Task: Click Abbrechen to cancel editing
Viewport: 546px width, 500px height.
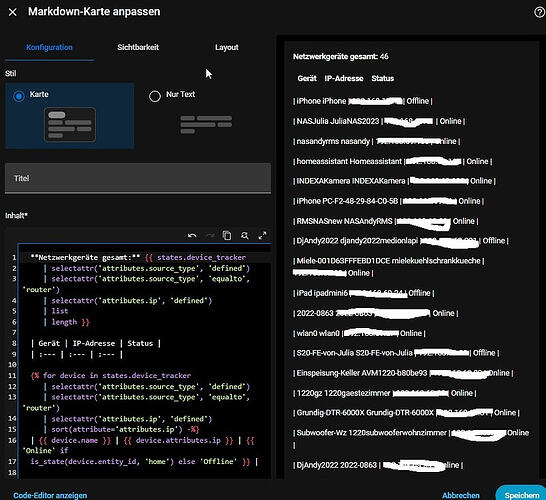Action: (461, 495)
